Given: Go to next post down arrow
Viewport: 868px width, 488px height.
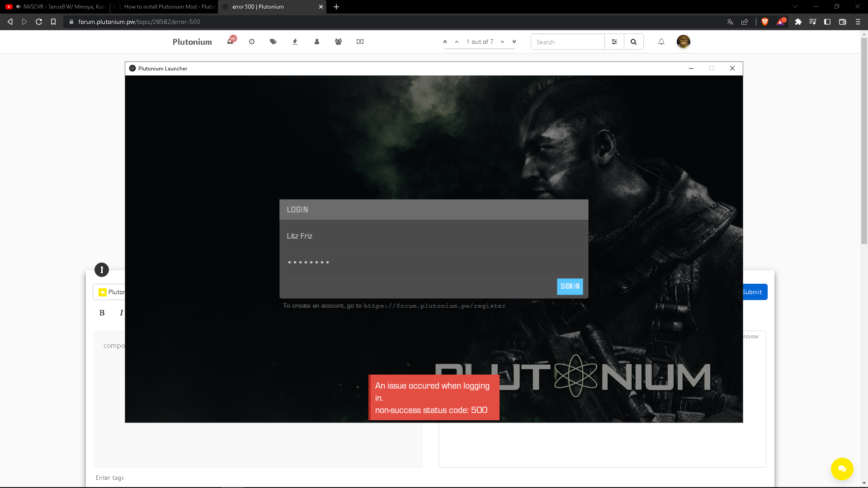Looking at the screenshot, I should [x=502, y=42].
